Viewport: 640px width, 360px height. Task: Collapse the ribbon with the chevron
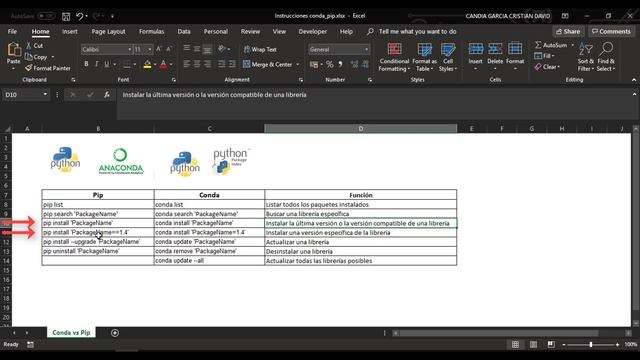point(634,80)
